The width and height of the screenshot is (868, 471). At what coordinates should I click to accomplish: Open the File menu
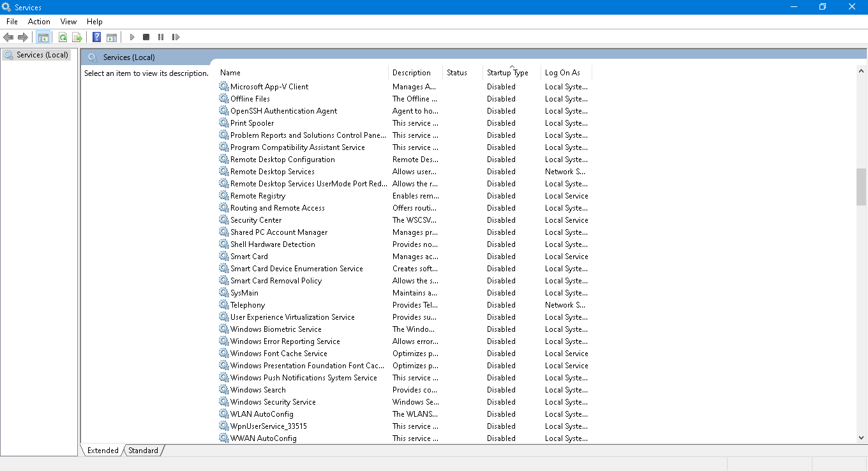(12, 22)
